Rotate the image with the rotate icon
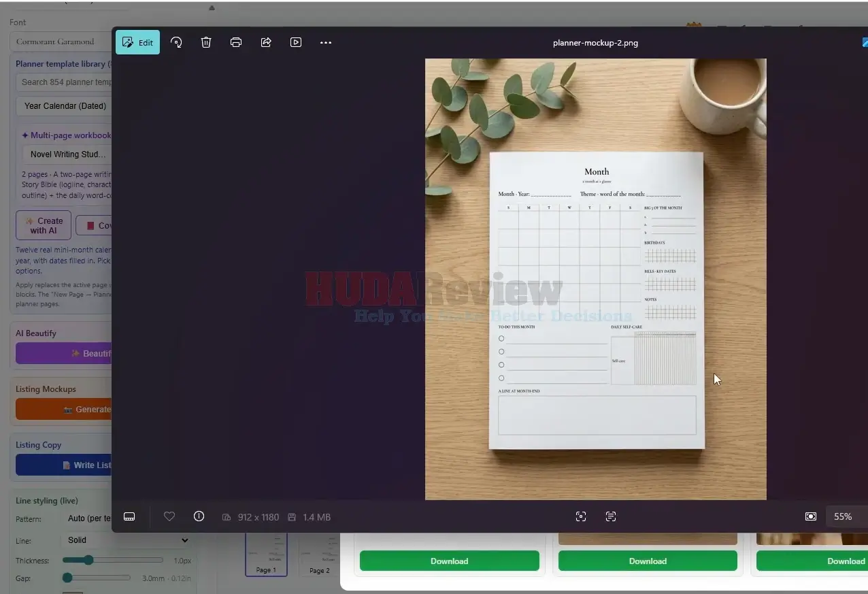 click(176, 42)
